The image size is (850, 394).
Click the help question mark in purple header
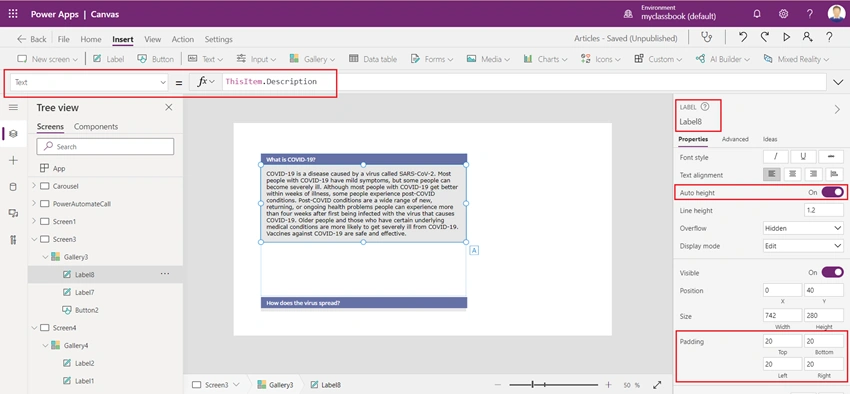click(809, 14)
